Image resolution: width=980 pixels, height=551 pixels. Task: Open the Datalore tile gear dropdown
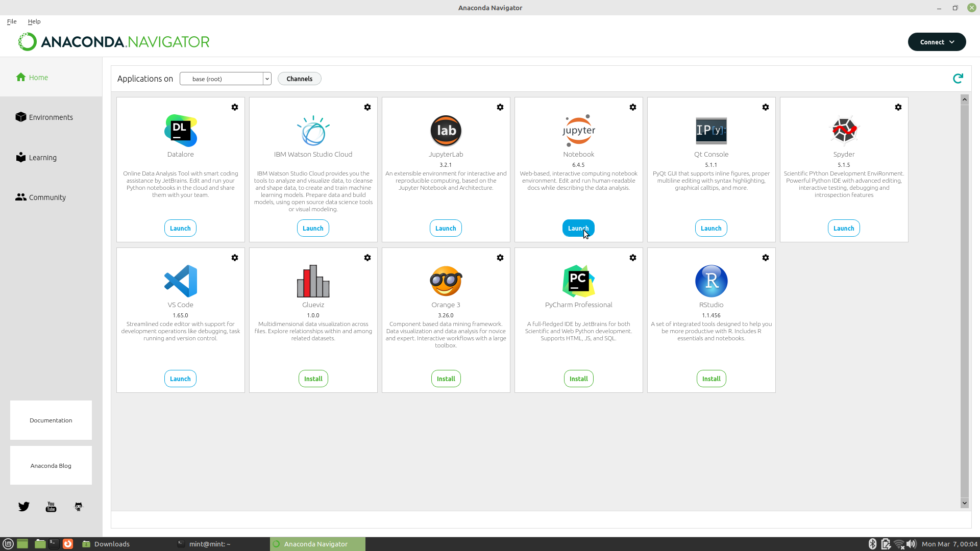235,107
